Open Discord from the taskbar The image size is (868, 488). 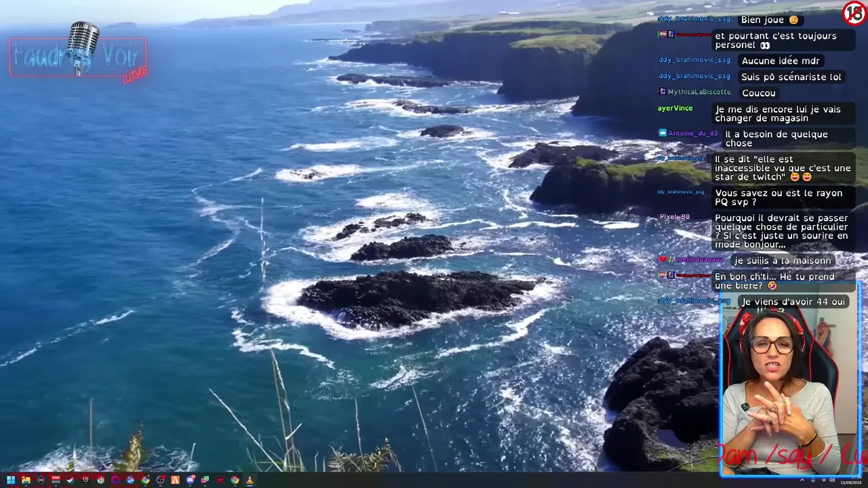coord(191,480)
